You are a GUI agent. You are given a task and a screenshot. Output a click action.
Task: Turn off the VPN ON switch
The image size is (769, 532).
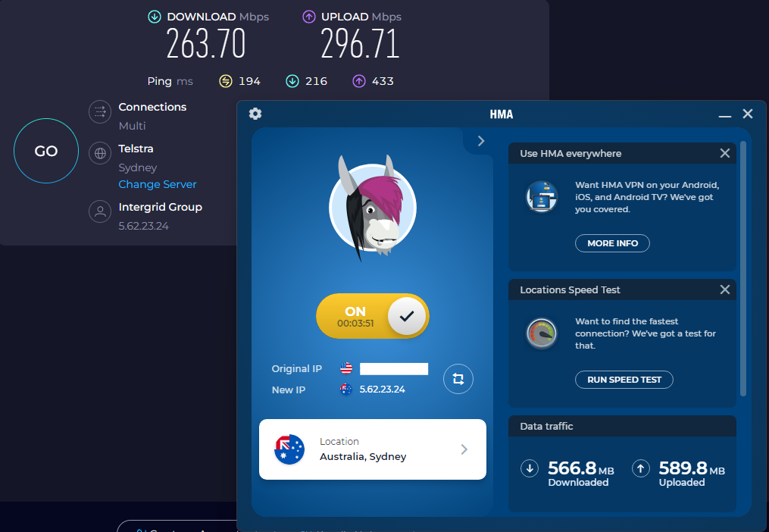coord(373,316)
